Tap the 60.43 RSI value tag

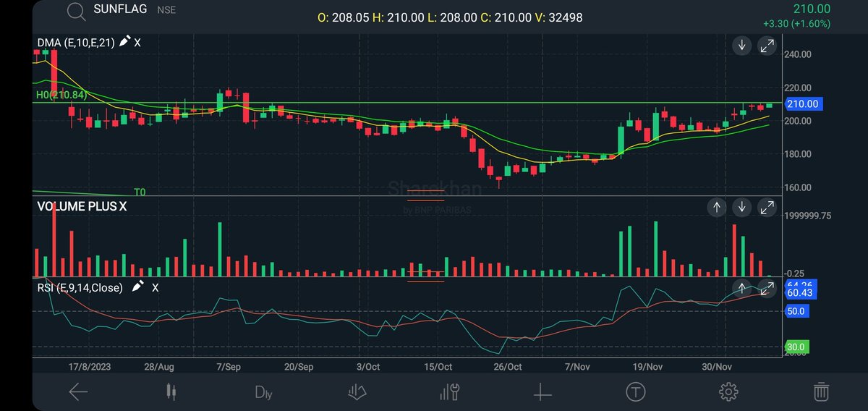(801, 293)
